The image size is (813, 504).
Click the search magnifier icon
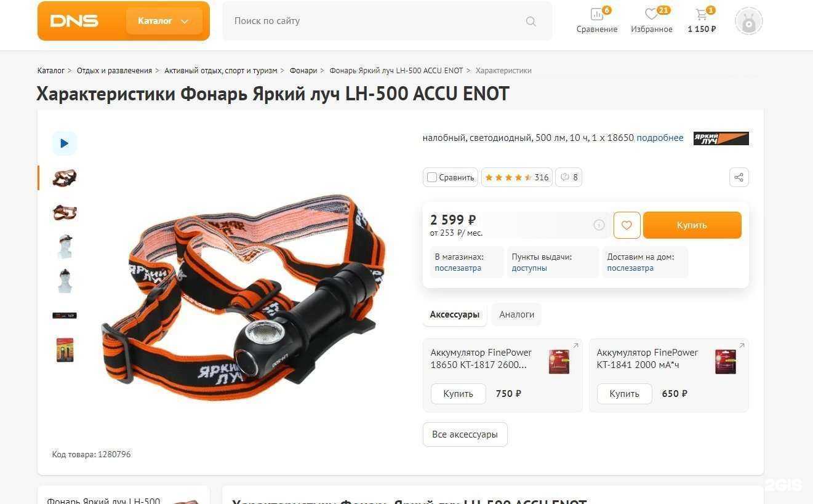tap(531, 22)
